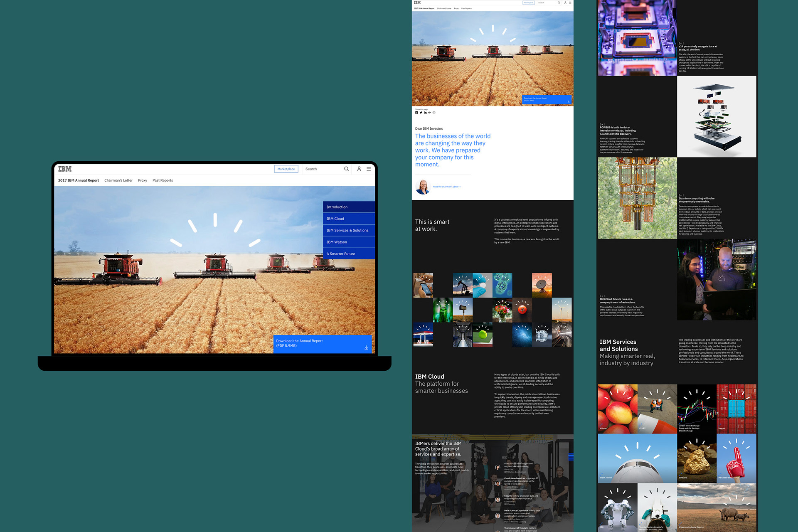Expand the z14 pervasively encrypts data item
Image resolution: width=798 pixels, height=532 pixels.
click(x=681, y=43)
